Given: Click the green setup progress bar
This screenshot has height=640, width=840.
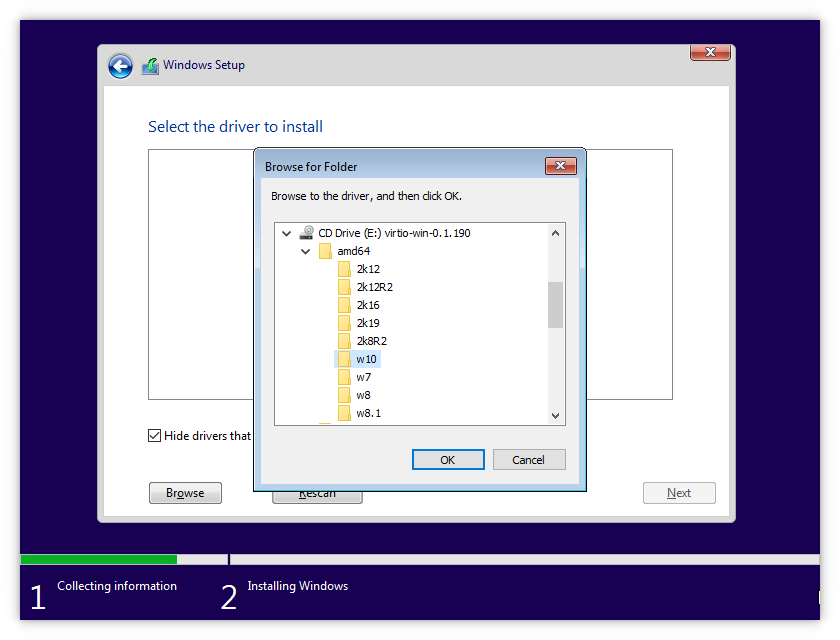Looking at the screenshot, I should pos(99,559).
